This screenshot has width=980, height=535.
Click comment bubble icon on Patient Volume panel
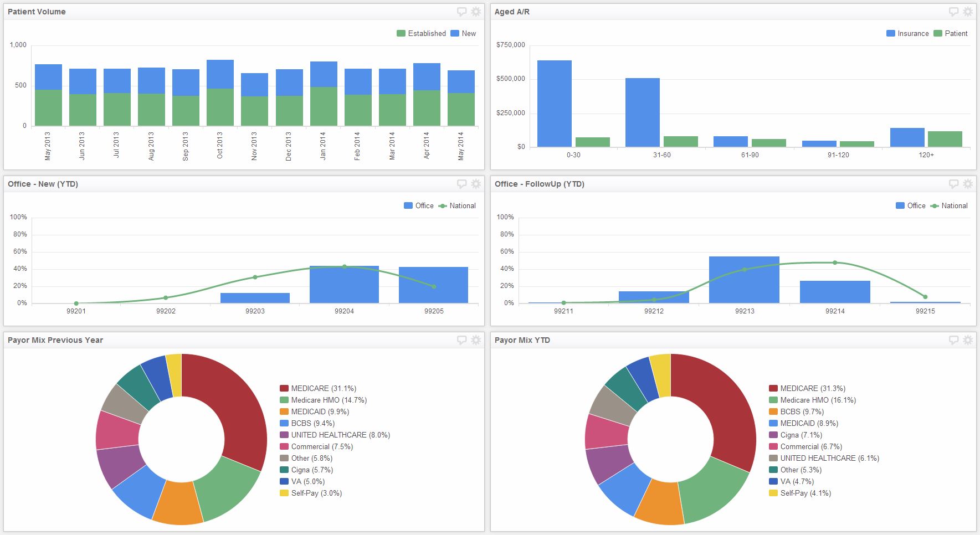[x=461, y=11]
